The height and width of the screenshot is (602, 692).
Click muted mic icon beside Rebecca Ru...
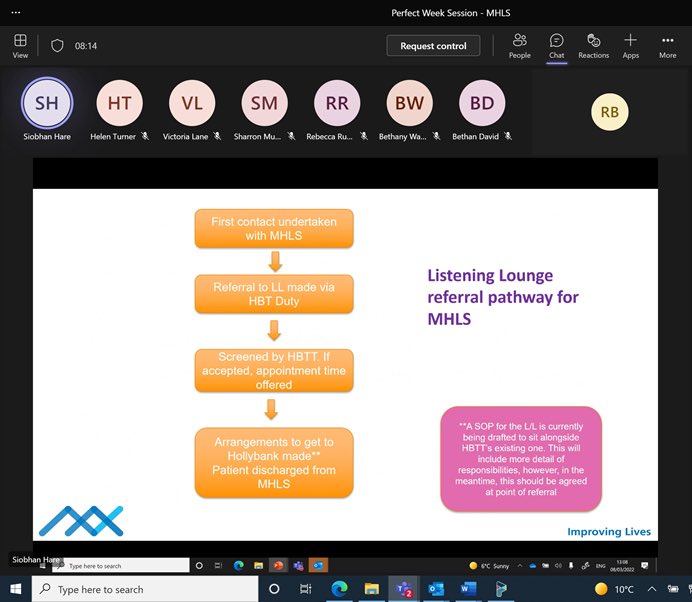364,136
